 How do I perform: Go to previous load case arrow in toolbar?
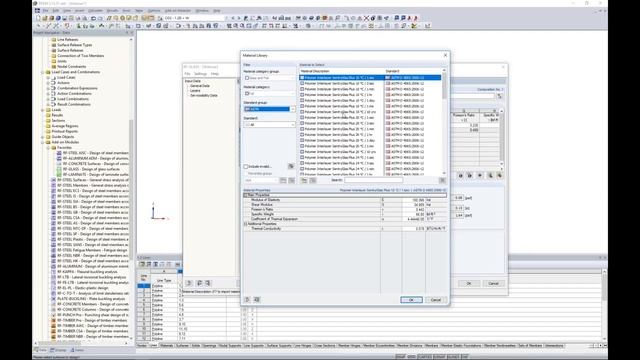233,18
